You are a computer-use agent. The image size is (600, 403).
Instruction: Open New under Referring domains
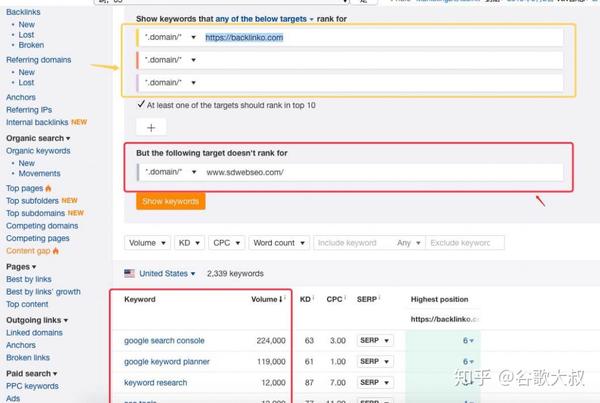point(26,72)
